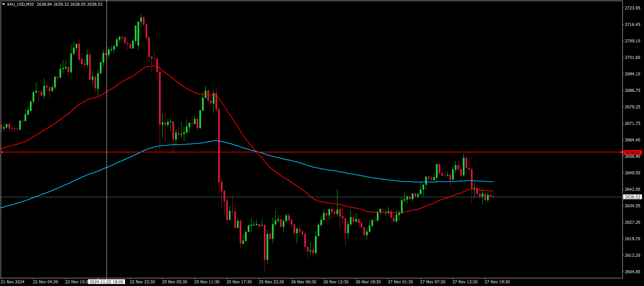Click the 25 Nov 17:30 time axis label
644x286 pixels.
pos(239,282)
